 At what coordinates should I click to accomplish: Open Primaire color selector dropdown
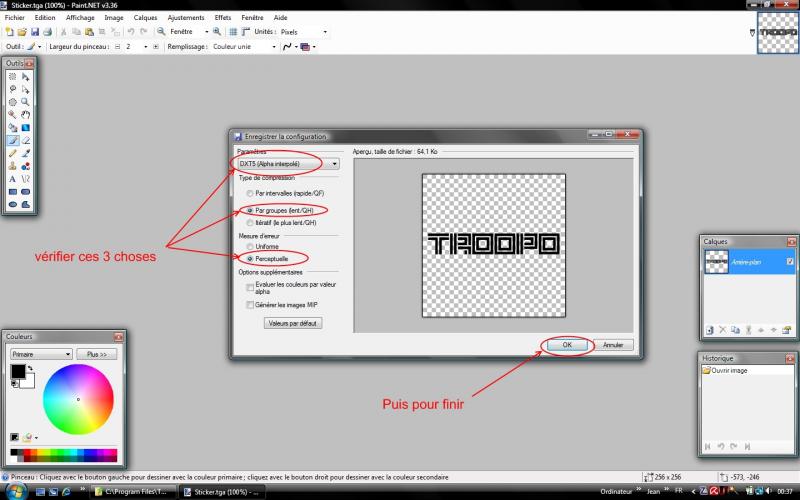tap(41, 354)
